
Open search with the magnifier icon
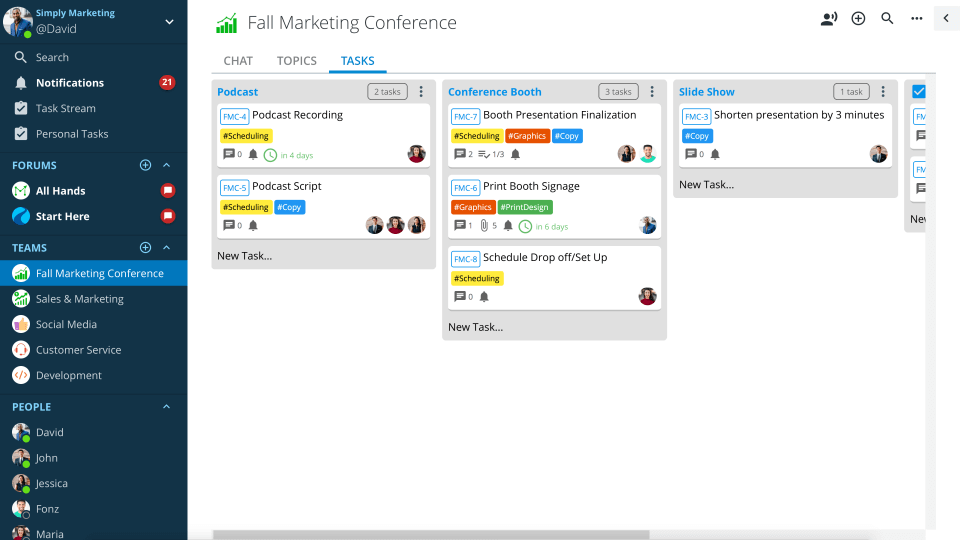tap(887, 19)
